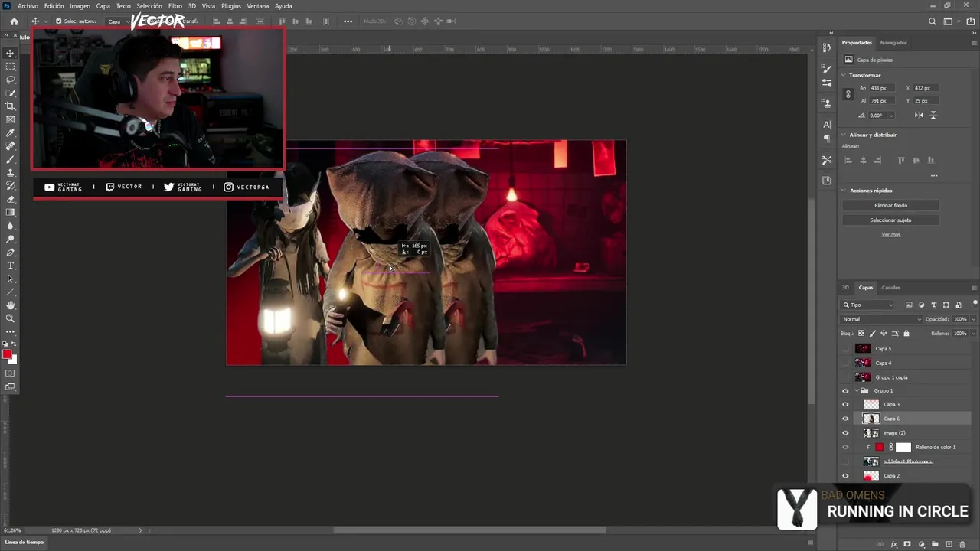Toggle visibility of Relleno de color 1

click(845, 447)
